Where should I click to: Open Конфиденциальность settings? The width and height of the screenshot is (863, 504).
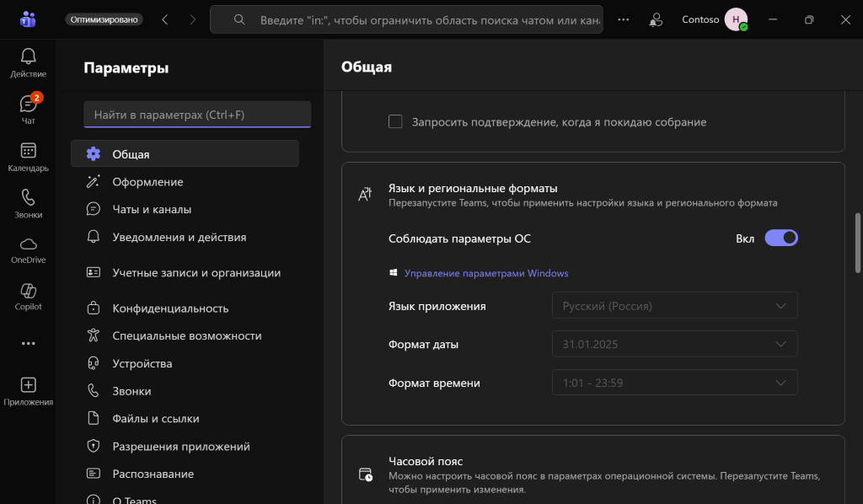click(185, 308)
